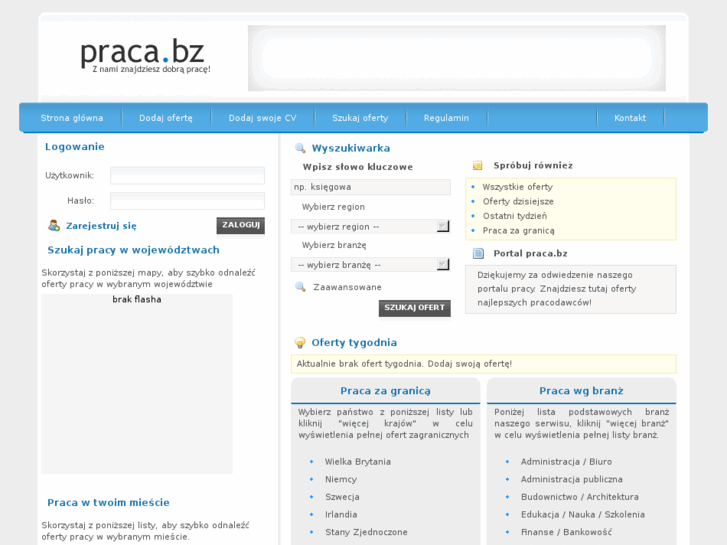Open the Wielka Brytania country link
Viewport: 727px width, 545px height.
click(x=357, y=462)
